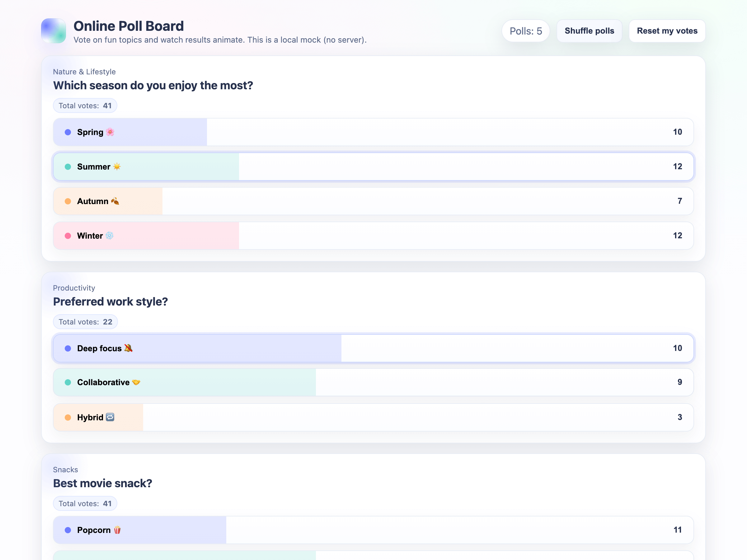Click the Winter snowflake emoji
The height and width of the screenshot is (560, 747).
click(110, 236)
